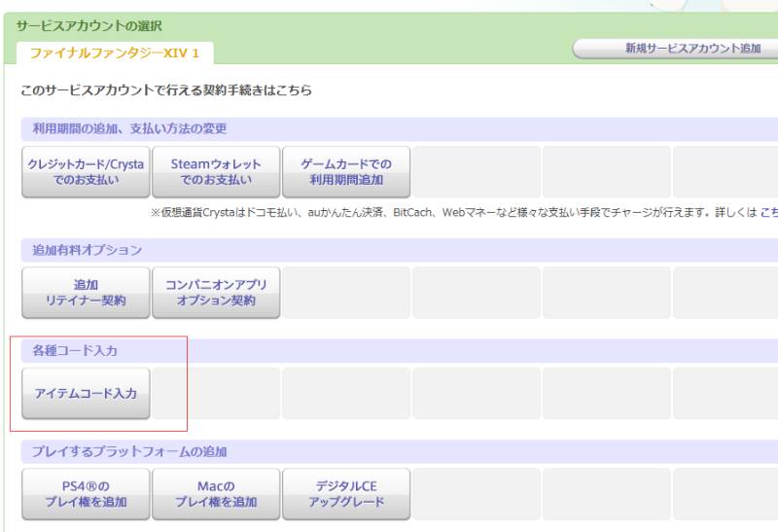Add PS4® のプレイ権を追加
778x532 pixels.
86,494
